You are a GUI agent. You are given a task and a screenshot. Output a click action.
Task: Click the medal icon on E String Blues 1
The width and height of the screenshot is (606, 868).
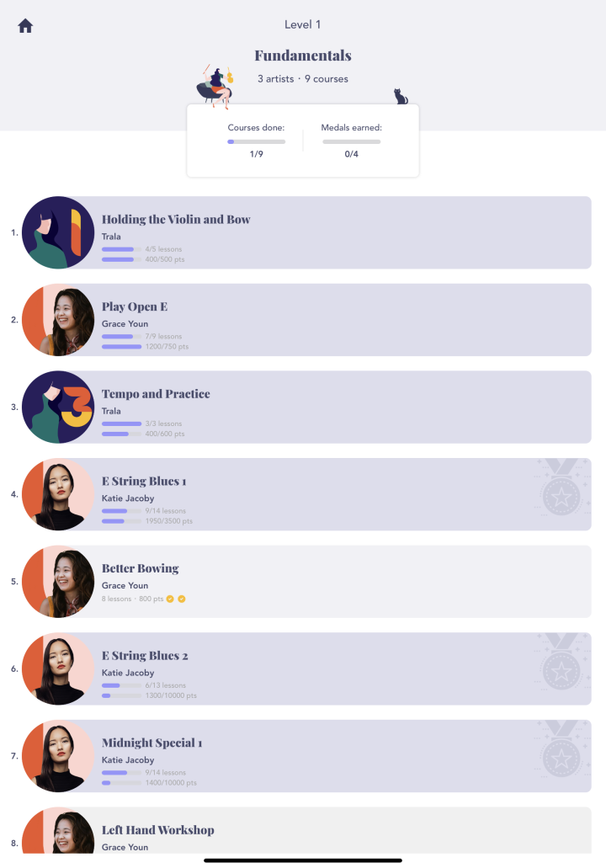pos(561,487)
